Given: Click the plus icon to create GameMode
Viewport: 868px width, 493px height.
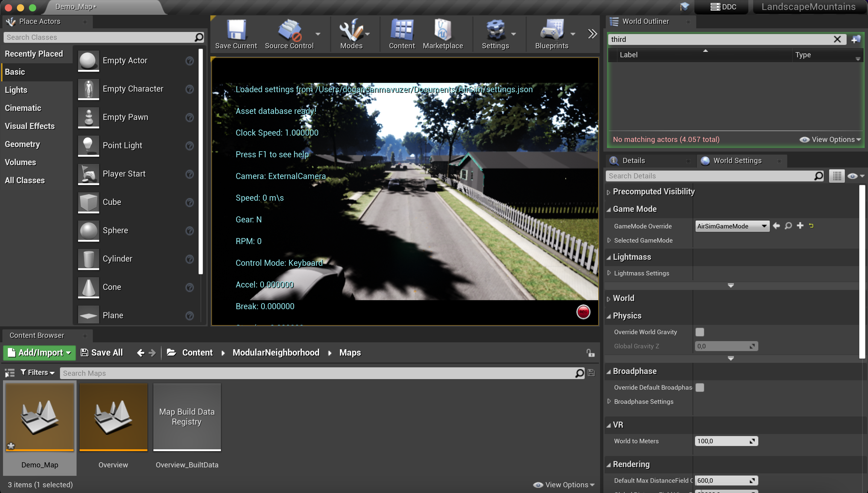Looking at the screenshot, I should click(800, 225).
